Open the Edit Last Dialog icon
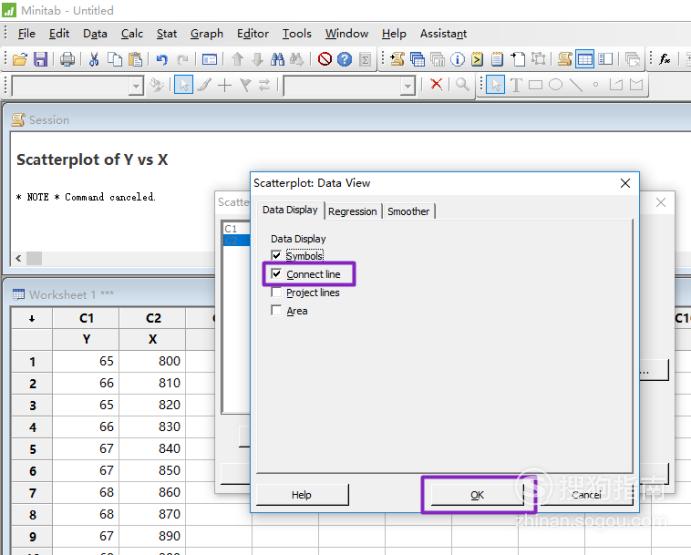691x555 pixels. (209, 59)
